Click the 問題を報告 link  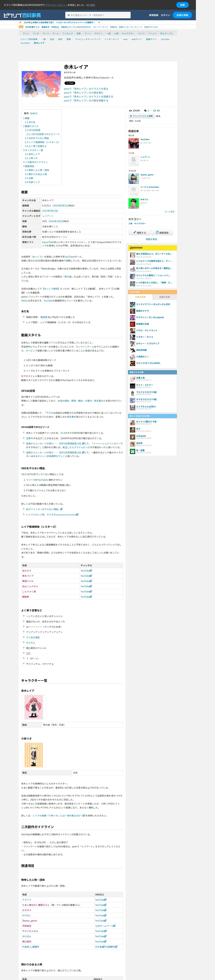pyautogui.click(x=151, y=239)
